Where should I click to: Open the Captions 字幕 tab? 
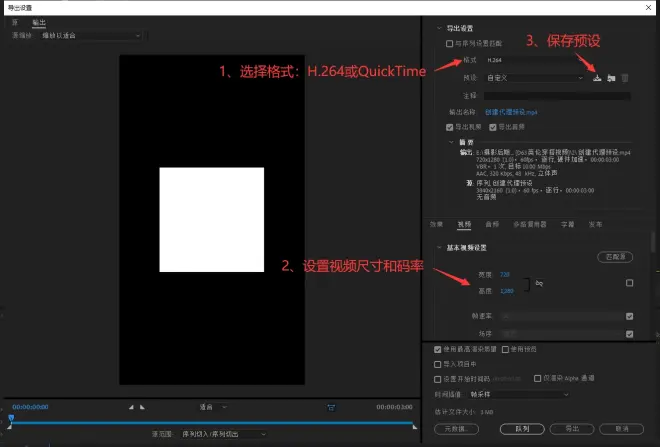tap(567, 224)
